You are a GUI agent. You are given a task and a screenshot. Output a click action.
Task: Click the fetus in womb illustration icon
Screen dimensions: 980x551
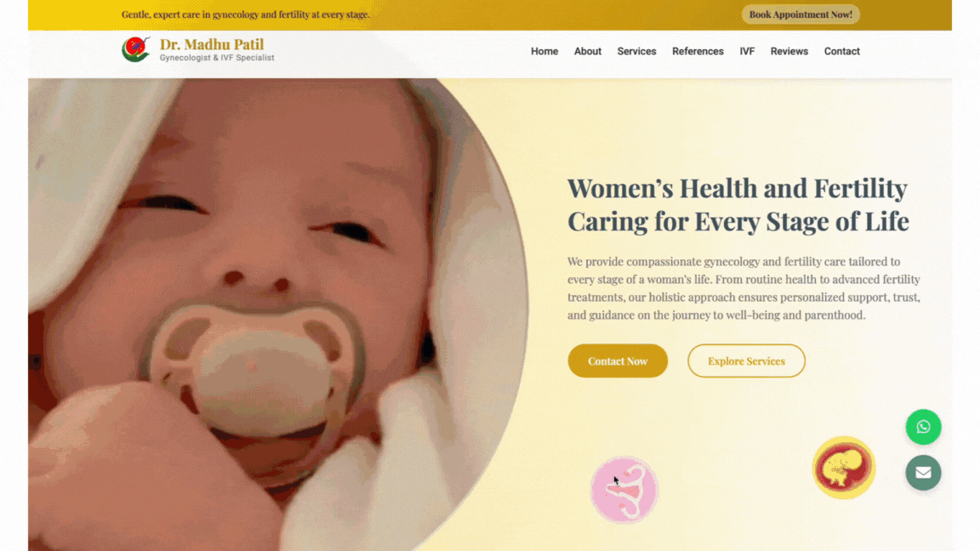[844, 468]
